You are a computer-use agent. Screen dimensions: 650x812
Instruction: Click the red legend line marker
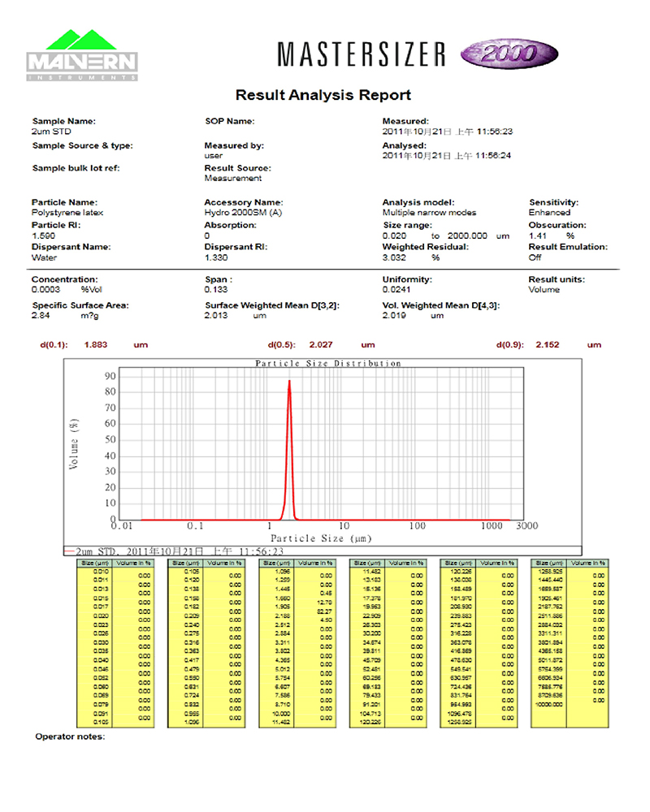[69, 551]
